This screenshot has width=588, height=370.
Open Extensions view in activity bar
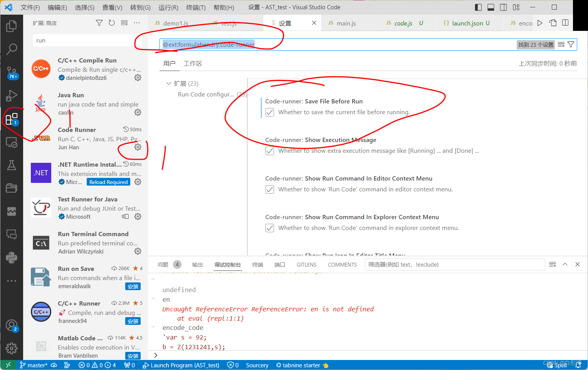pyautogui.click(x=12, y=119)
